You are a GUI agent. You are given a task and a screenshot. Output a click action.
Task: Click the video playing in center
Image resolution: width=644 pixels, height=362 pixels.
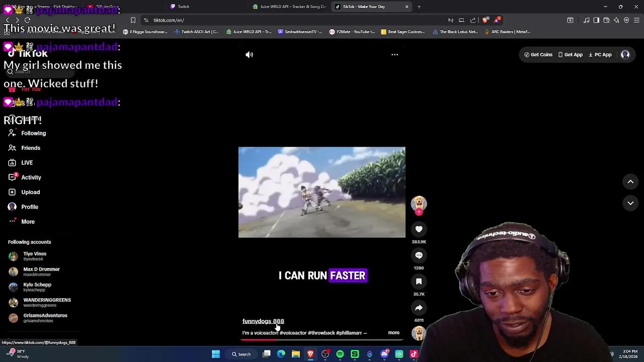click(x=321, y=192)
